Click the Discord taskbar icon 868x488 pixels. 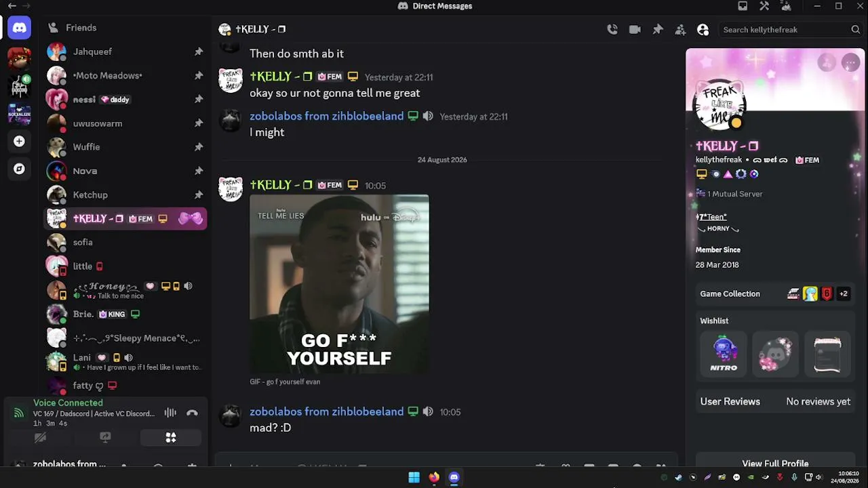pyautogui.click(x=454, y=477)
